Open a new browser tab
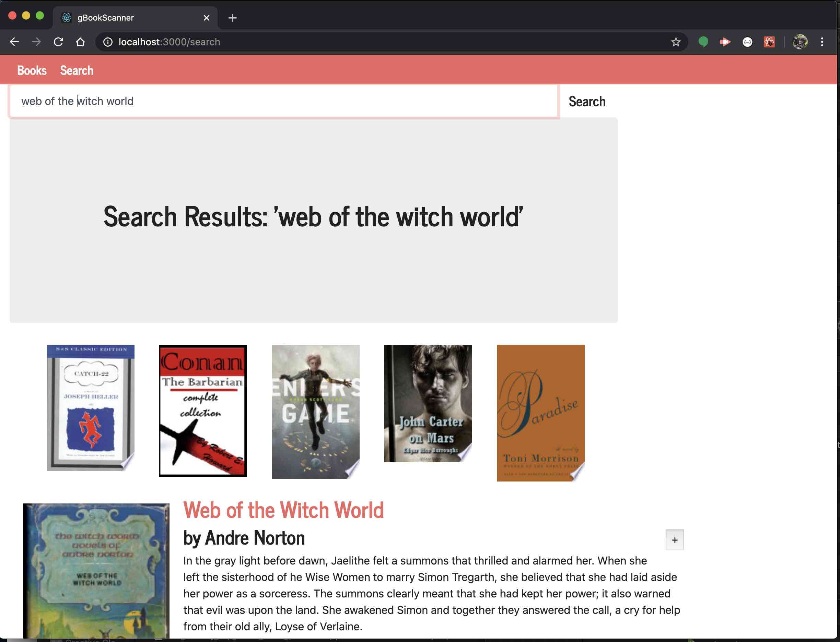 pyautogui.click(x=232, y=17)
